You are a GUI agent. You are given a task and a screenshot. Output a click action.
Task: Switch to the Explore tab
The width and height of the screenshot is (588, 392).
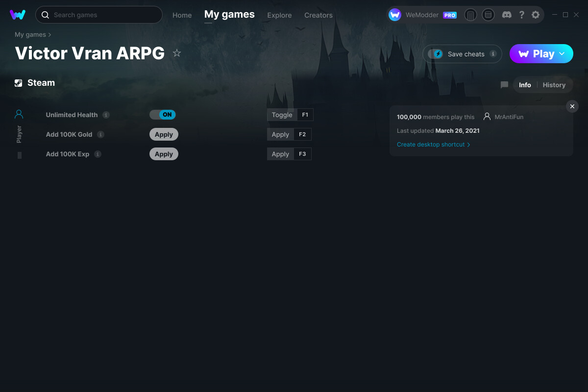[x=279, y=15]
